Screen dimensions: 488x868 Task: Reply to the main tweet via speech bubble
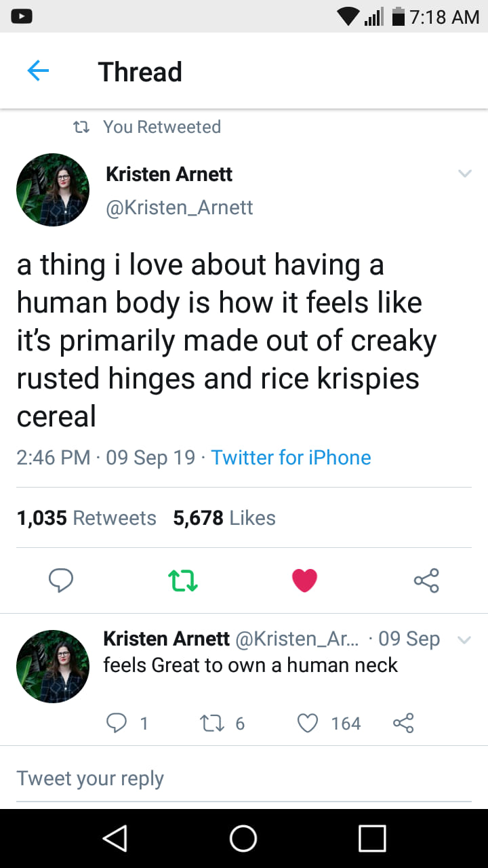61,580
